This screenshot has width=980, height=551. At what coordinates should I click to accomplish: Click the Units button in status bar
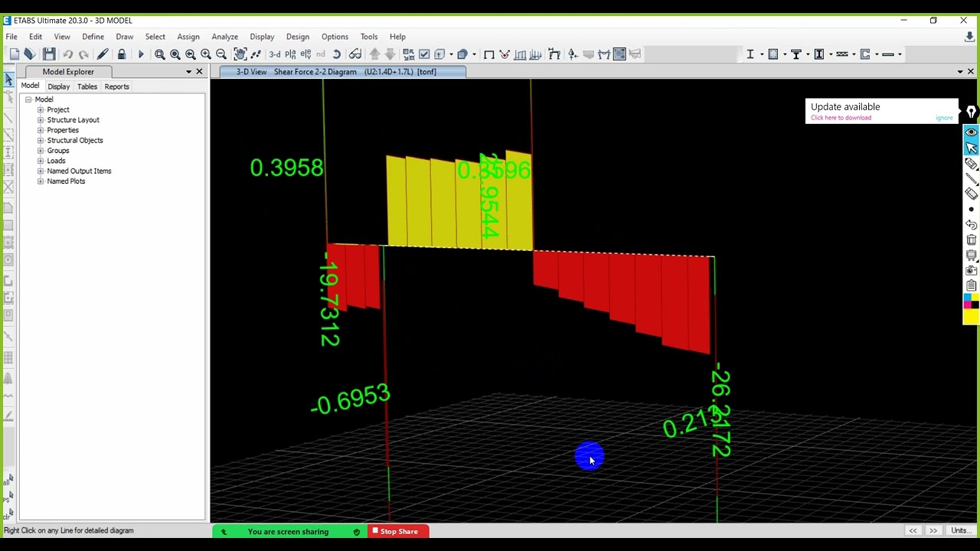[961, 531]
